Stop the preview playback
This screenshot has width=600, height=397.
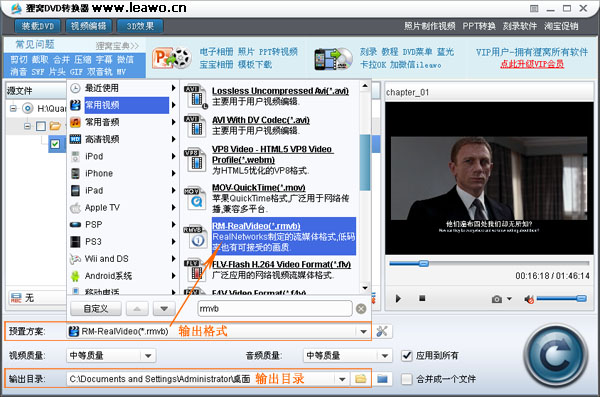(x=422, y=298)
